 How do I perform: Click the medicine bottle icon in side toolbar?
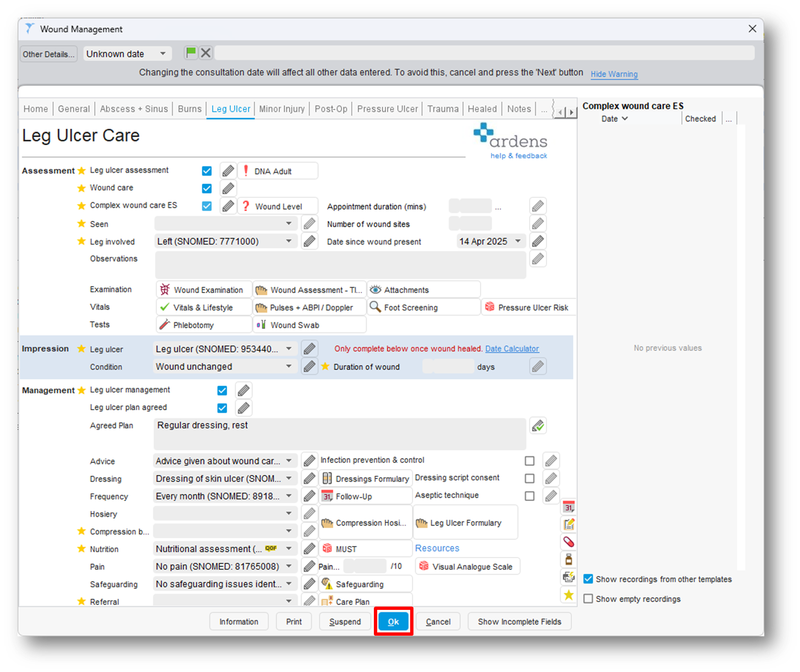[569, 559]
